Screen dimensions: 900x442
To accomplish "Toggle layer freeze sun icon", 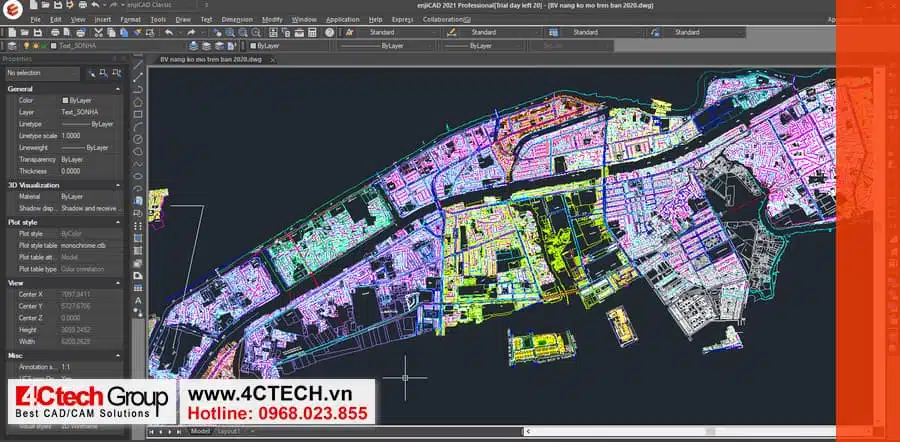I will click(x=35, y=46).
